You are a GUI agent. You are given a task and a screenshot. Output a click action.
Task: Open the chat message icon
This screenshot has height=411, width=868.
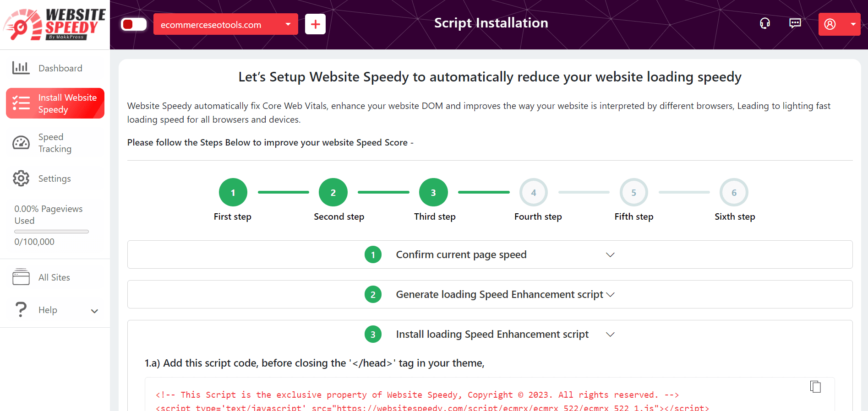[795, 23]
